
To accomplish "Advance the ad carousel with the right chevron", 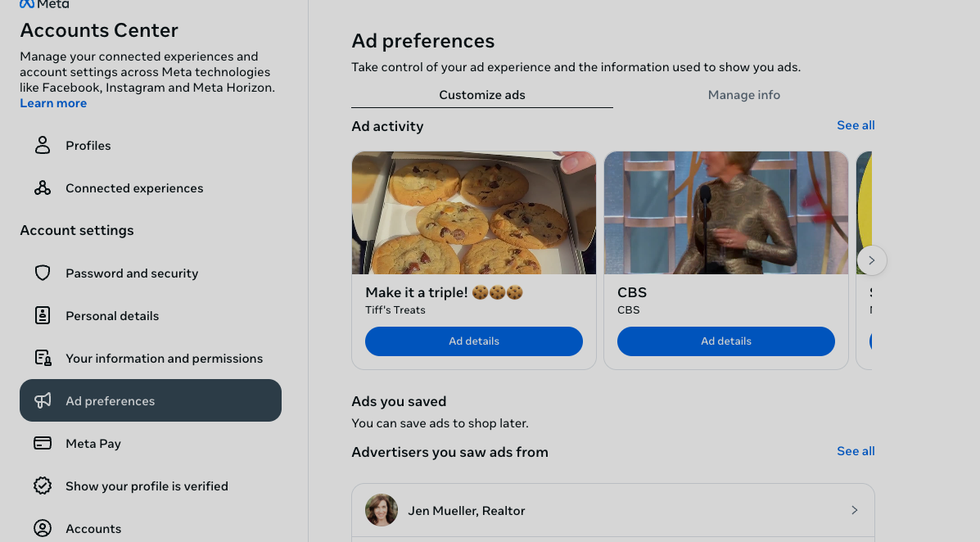I will 871,260.
